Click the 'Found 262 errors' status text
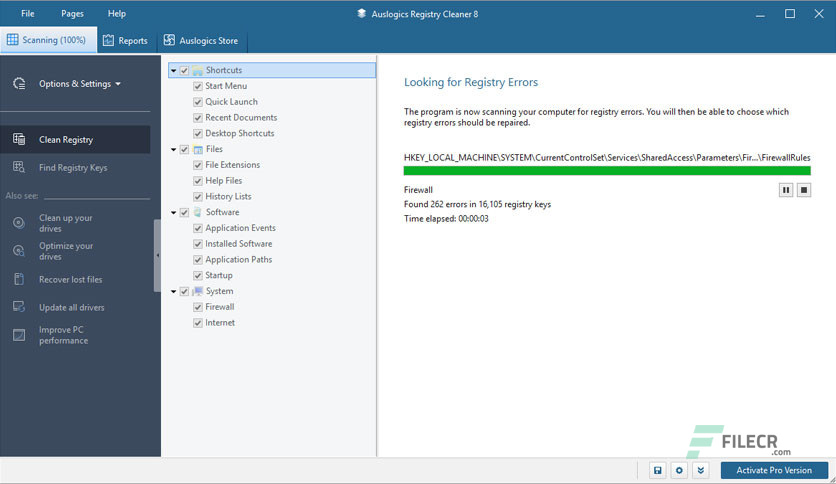Viewport: 836px width, 484px height. click(477, 204)
